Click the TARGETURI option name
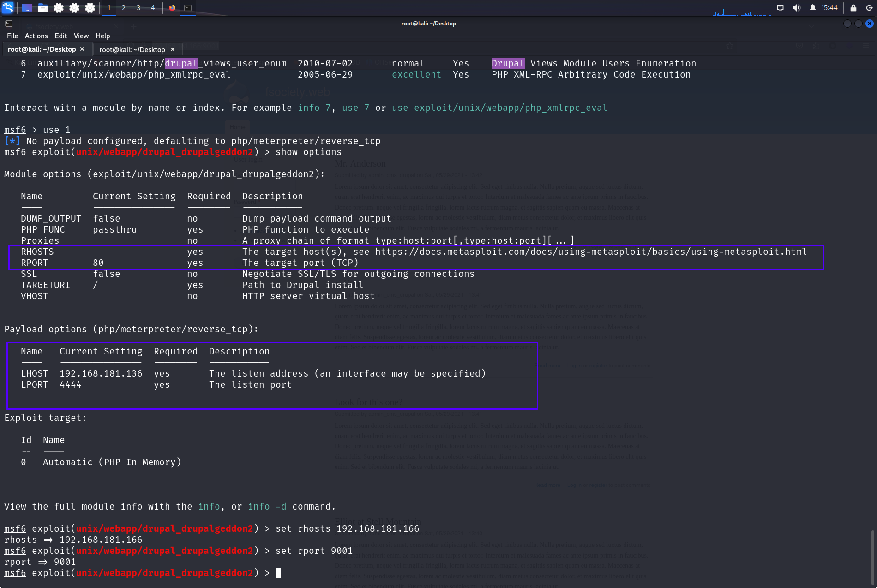 pyautogui.click(x=46, y=285)
